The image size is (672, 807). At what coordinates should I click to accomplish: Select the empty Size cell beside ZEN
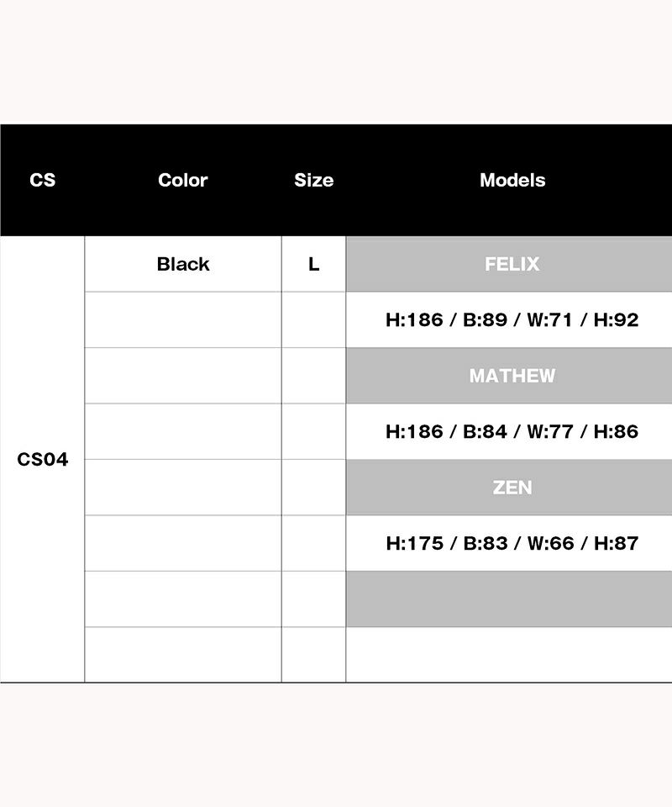313,488
